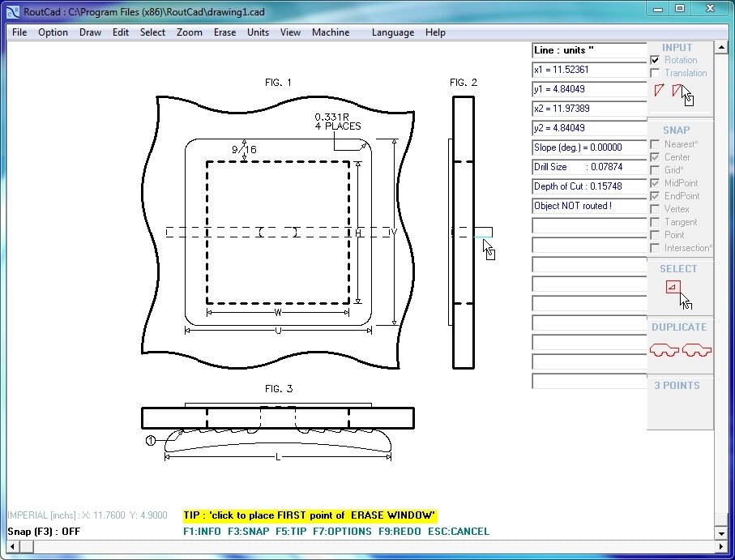Click the IMPERIAL coordinates status text

pos(88,515)
